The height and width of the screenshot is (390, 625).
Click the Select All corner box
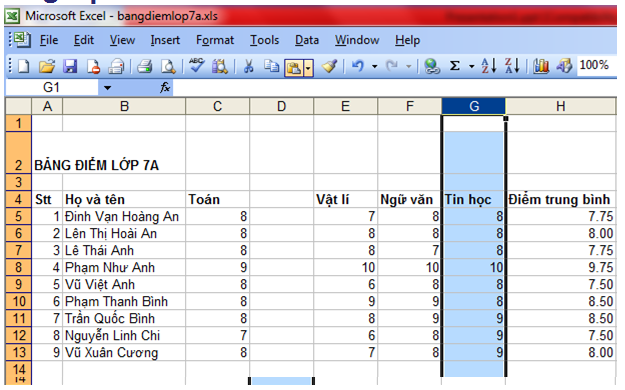coord(18,106)
